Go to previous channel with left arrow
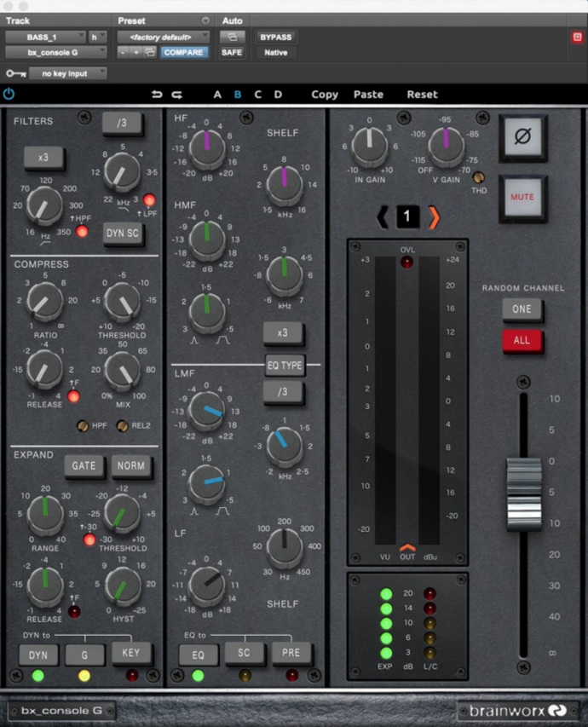The width and height of the screenshot is (588, 727). (x=383, y=216)
